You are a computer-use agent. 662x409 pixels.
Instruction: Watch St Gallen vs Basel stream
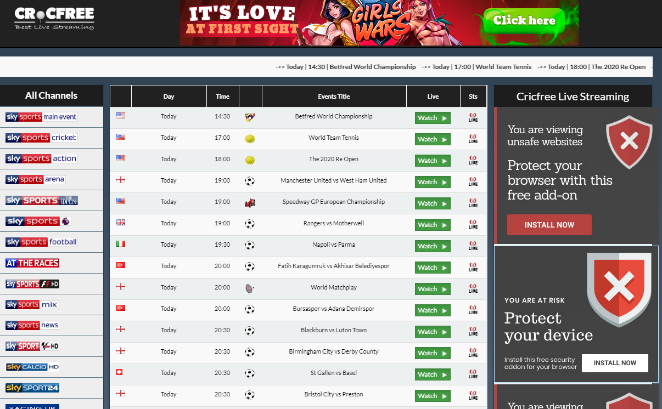click(433, 374)
